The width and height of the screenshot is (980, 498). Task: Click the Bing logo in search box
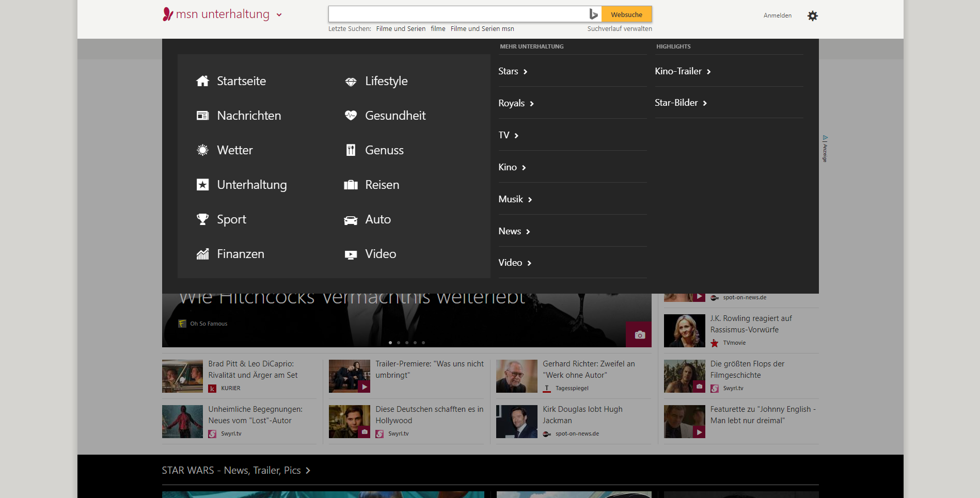pos(594,14)
